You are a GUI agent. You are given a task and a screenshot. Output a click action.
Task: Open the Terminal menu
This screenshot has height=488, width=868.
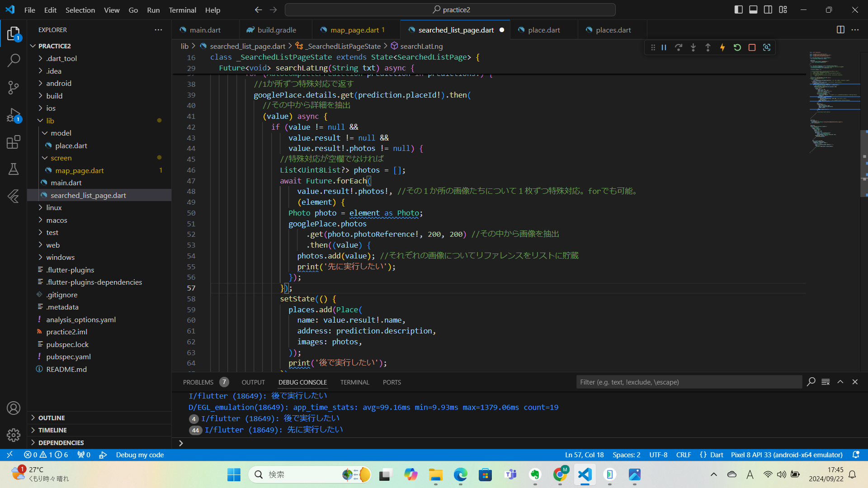click(182, 10)
